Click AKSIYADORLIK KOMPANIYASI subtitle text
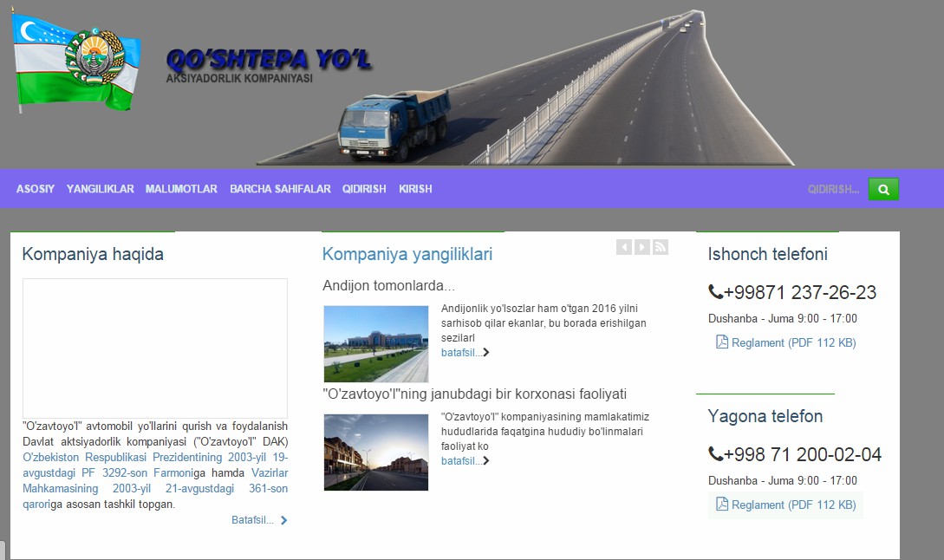Screen dimensions: 944x560 point(239,78)
